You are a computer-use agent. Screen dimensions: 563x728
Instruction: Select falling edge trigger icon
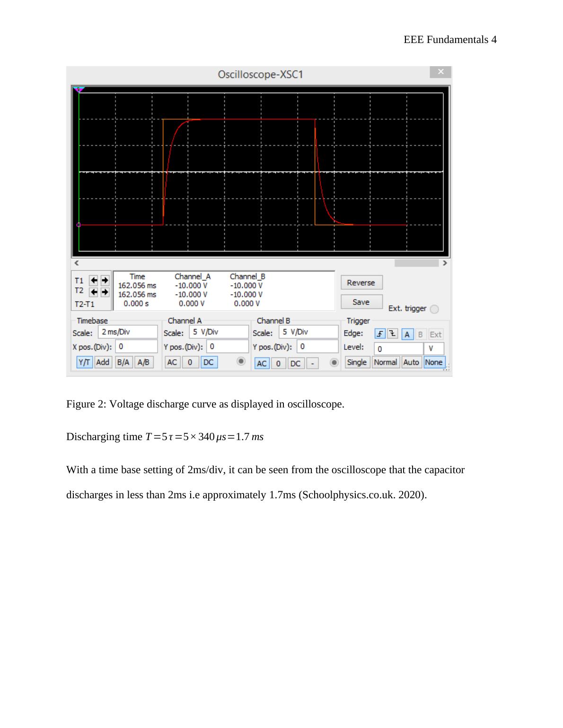(392, 334)
